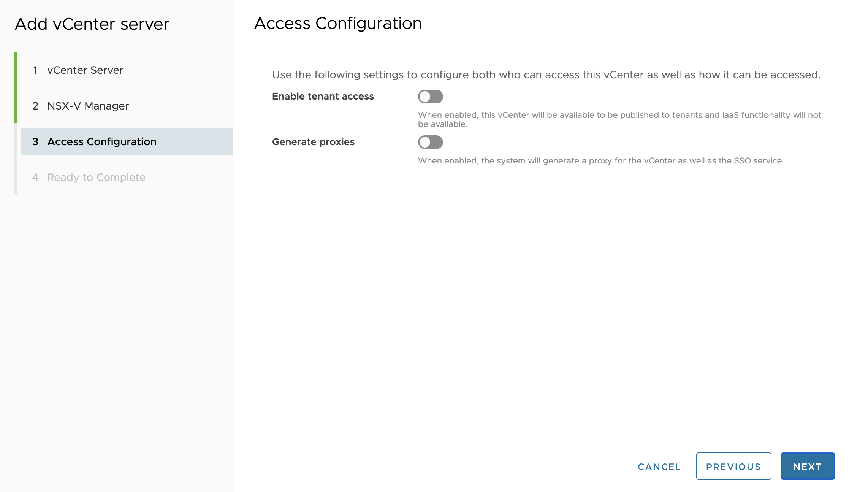
Task: Click the proxy generation help text
Action: point(600,161)
